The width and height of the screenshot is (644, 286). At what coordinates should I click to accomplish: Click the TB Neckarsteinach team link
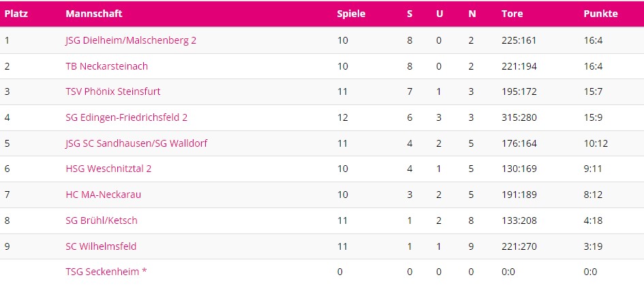pos(107,66)
